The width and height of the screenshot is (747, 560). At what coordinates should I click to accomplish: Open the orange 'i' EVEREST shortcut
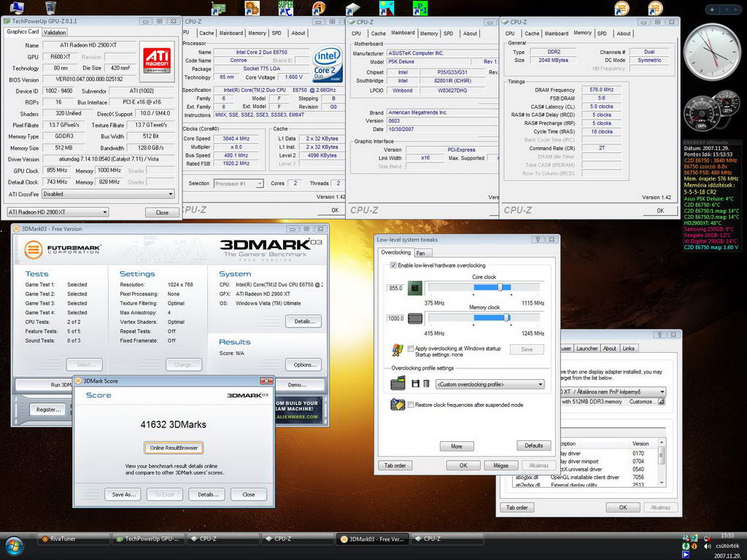click(319, 8)
